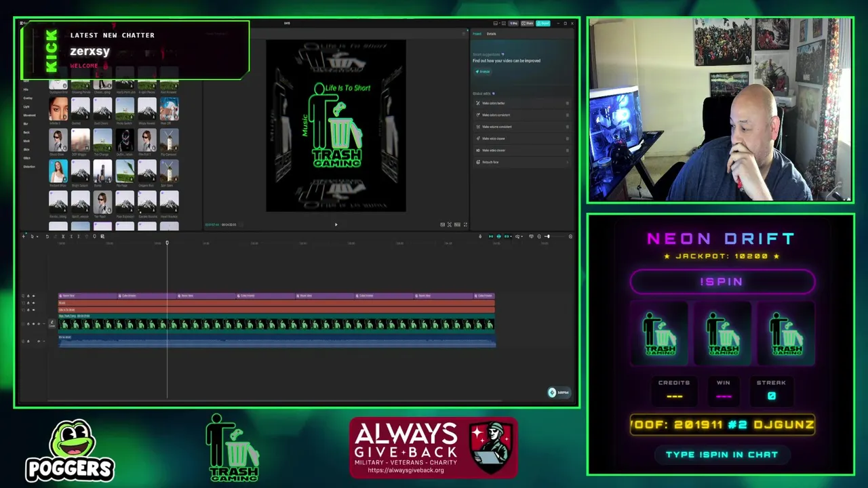Click the timeline zoom slider handle

point(548,237)
